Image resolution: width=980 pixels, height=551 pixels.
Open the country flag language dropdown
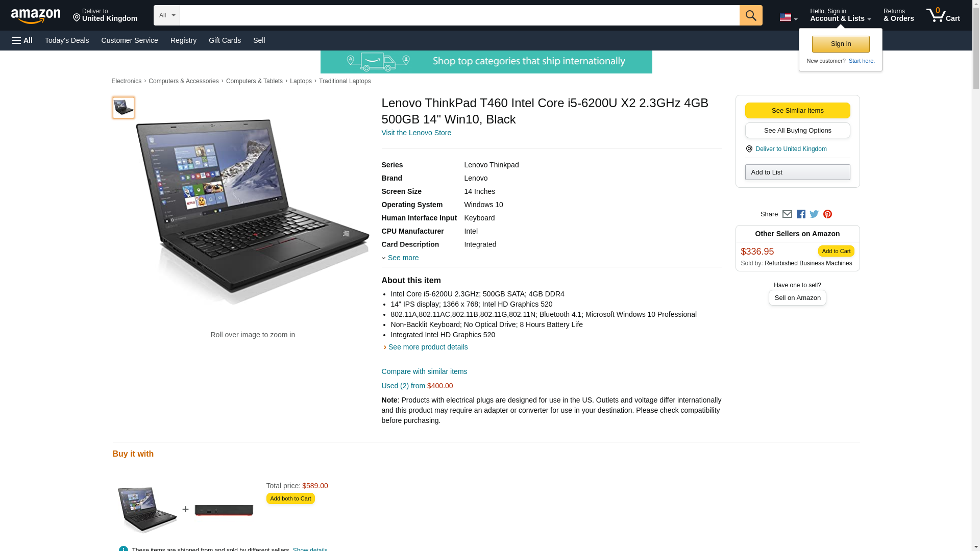789,18
